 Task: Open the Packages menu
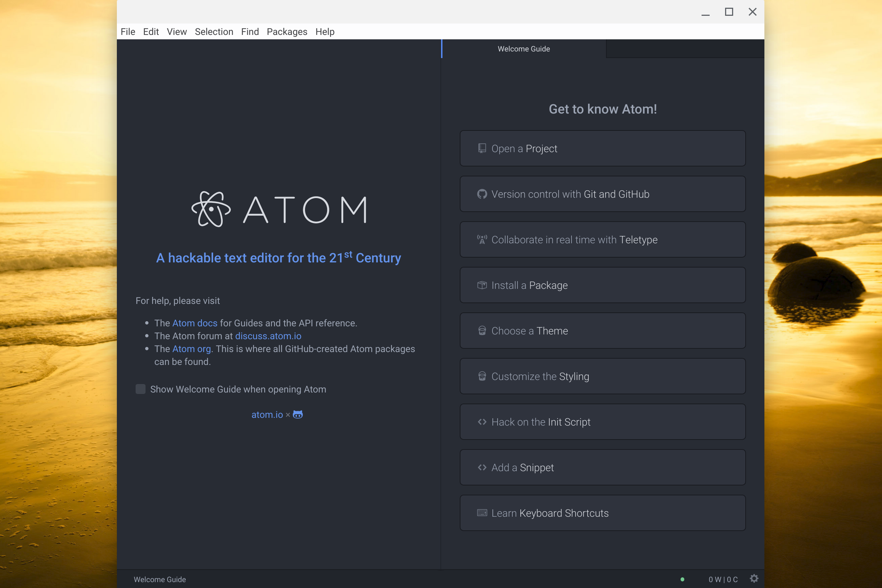pos(287,32)
